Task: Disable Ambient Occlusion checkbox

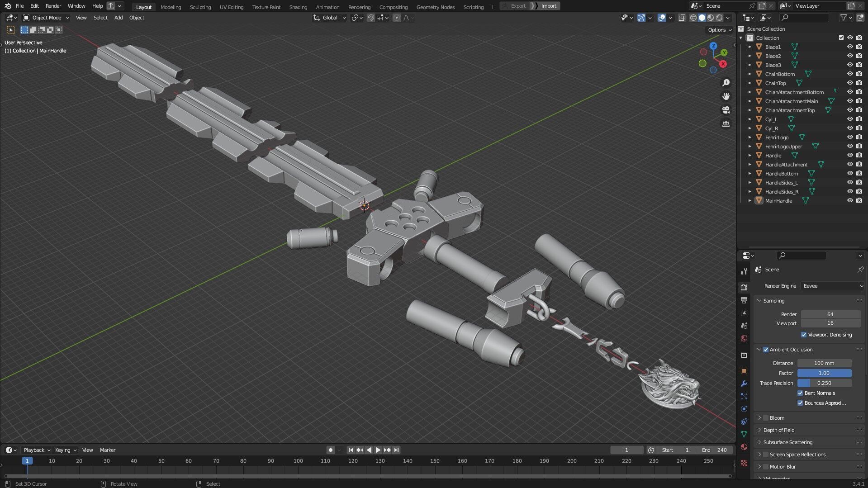Action: [x=766, y=350]
